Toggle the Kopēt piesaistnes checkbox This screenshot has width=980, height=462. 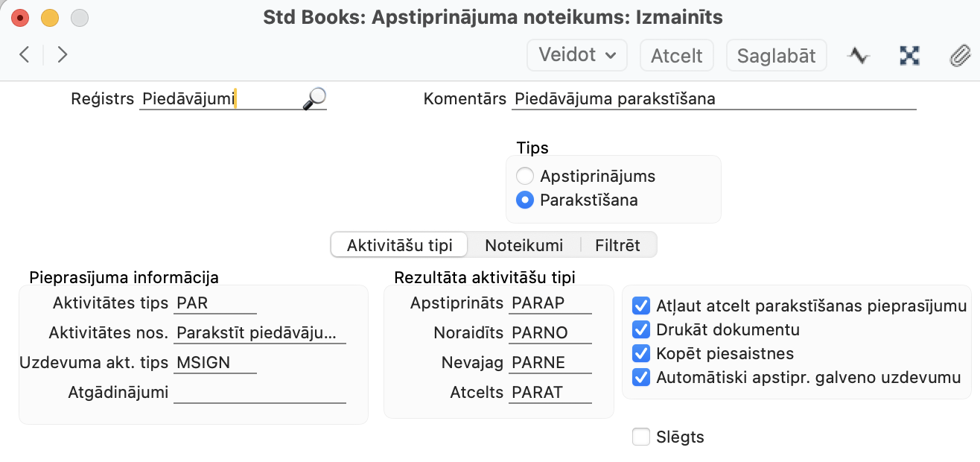[640, 353]
